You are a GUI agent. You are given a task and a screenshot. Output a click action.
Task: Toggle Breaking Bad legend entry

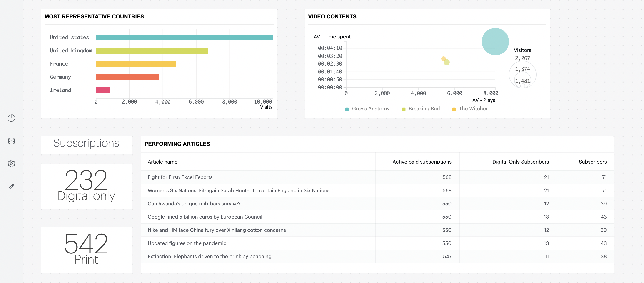coord(424,109)
